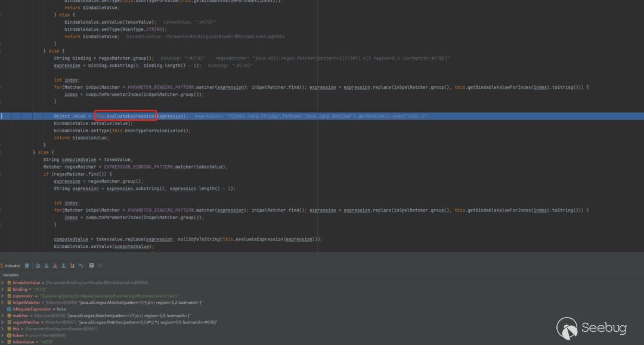Expand the bindableValue variable node
Image resolution: width=644 pixels, height=345 pixels.
click(x=2, y=283)
